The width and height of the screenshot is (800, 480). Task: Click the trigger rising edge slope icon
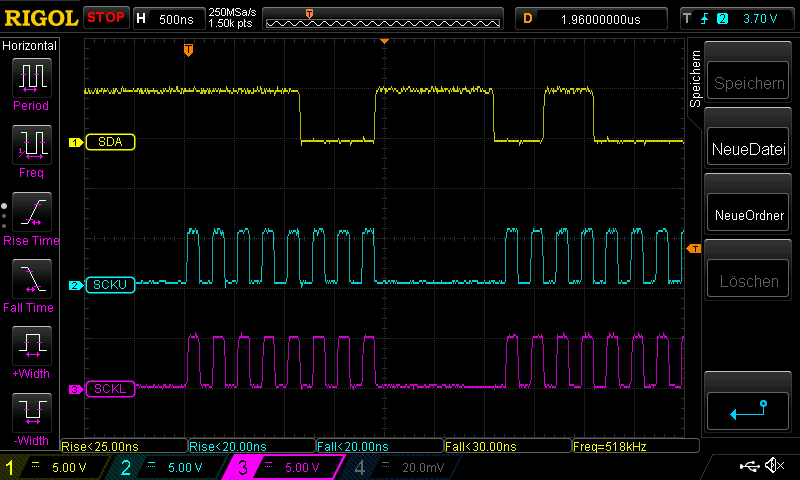coord(705,19)
